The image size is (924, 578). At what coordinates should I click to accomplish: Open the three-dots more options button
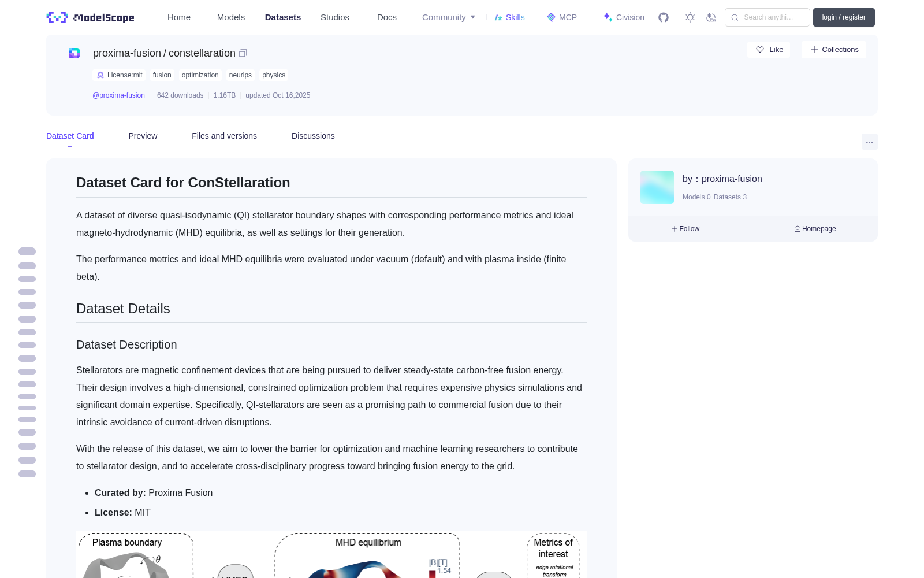[x=869, y=142]
